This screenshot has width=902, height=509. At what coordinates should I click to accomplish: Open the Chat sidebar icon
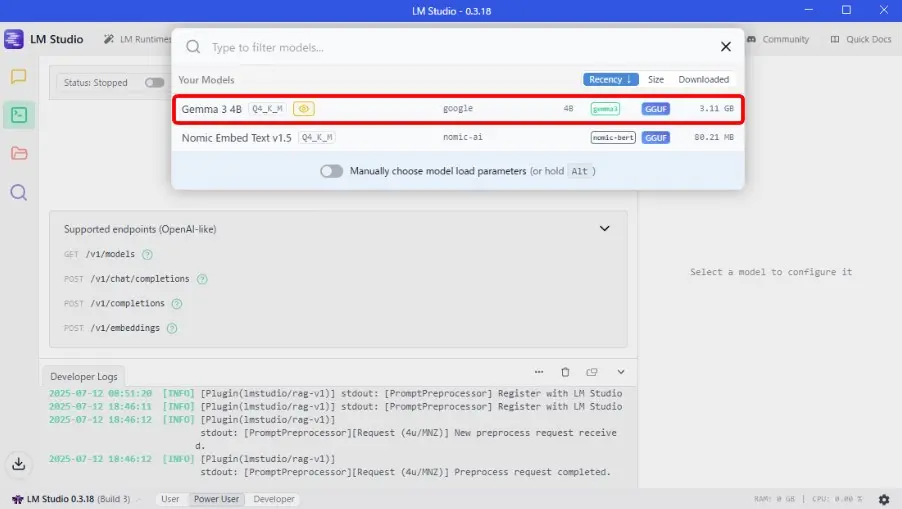(x=18, y=76)
